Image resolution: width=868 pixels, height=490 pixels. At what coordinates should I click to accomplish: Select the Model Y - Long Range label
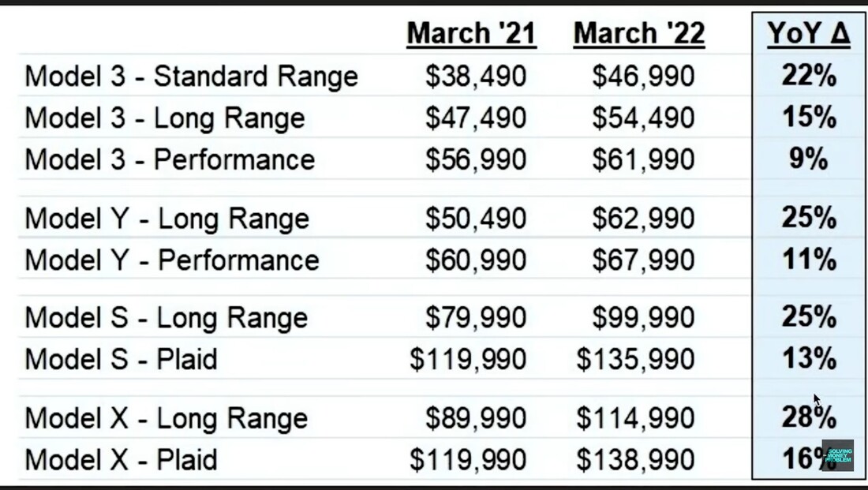coord(166,219)
